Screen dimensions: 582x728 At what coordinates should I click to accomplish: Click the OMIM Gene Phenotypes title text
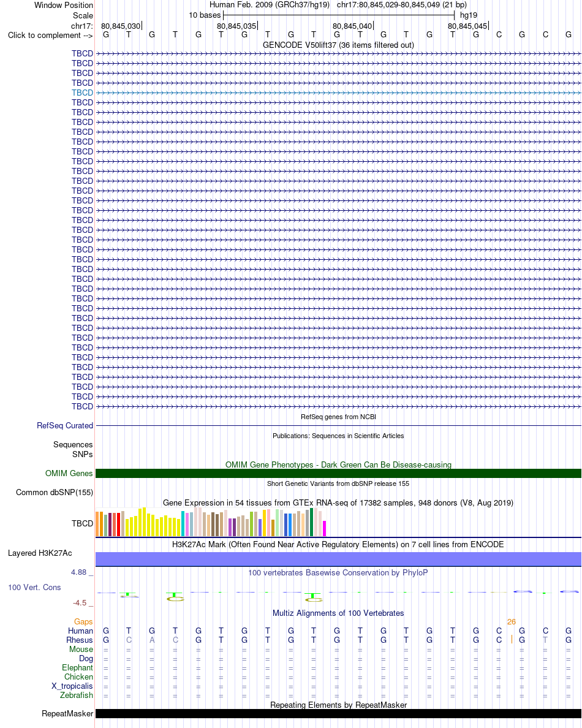coord(338,464)
